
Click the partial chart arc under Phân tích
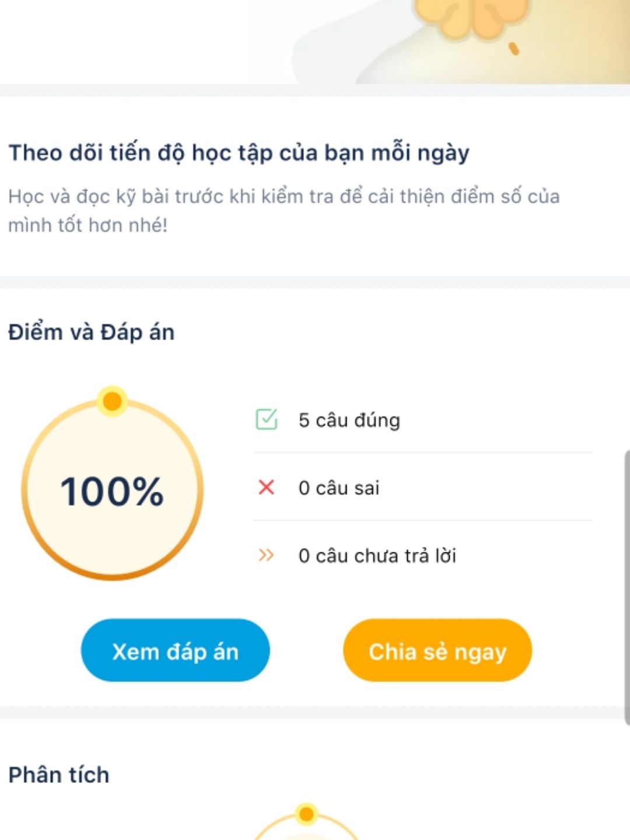pyautogui.click(x=306, y=825)
